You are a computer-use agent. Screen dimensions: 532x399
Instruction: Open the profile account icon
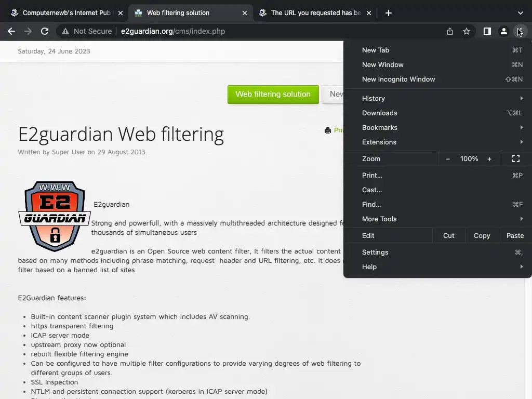[504, 31]
